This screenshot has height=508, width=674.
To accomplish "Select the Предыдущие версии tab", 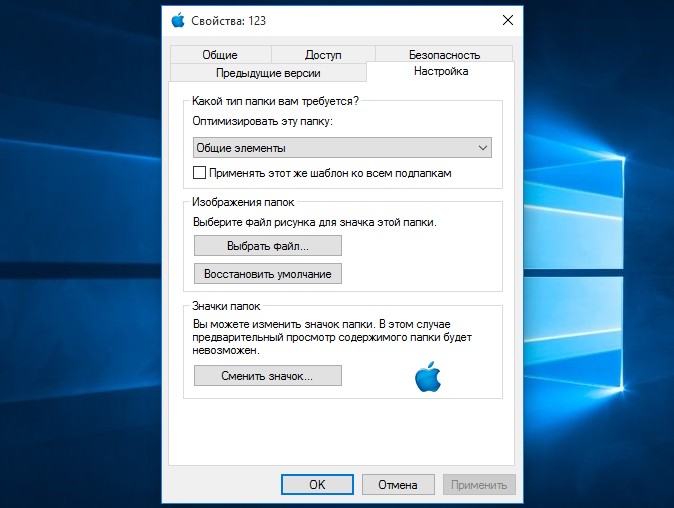I will [x=268, y=73].
